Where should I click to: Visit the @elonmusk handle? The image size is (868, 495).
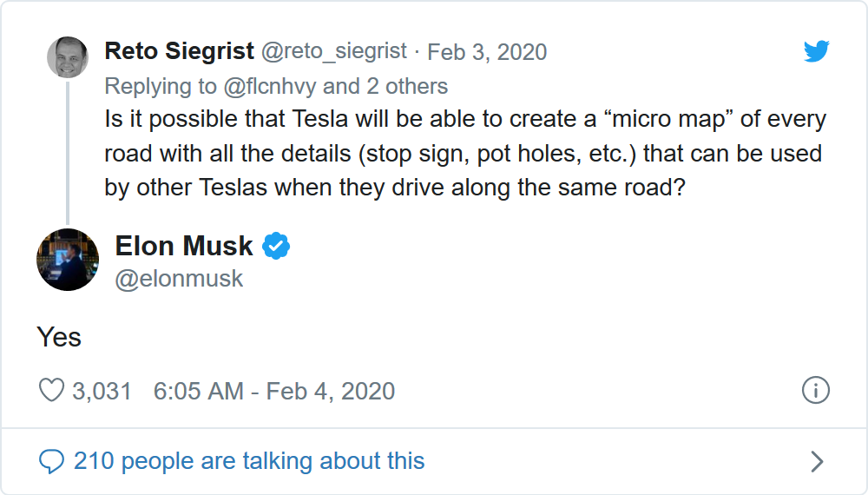click(x=180, y=279)
